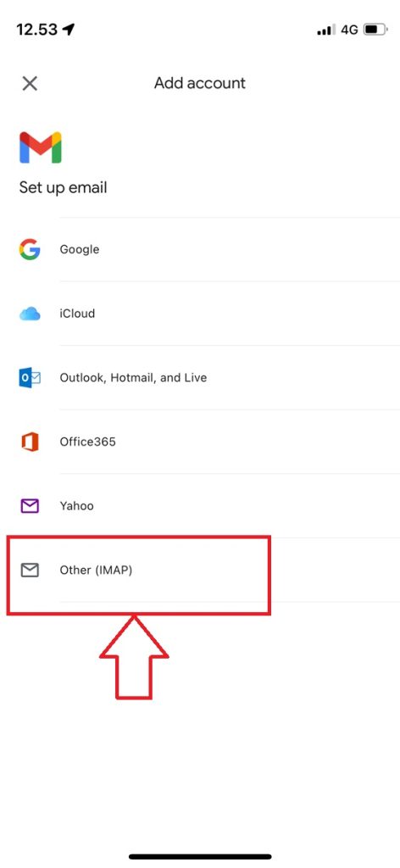
Task: Tap the Add account title
Action: pyautogui.click(x=200, y=83)
